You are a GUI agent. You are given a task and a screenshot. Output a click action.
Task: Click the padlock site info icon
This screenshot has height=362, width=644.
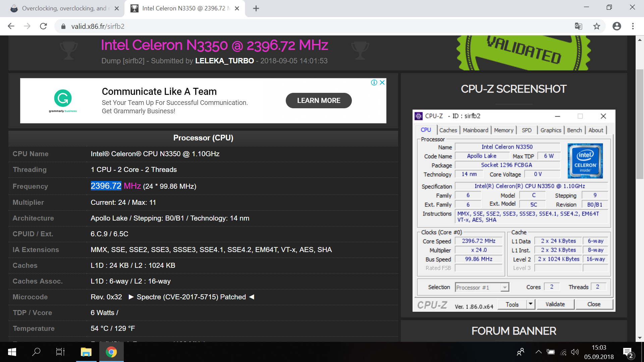coord(63,26)
